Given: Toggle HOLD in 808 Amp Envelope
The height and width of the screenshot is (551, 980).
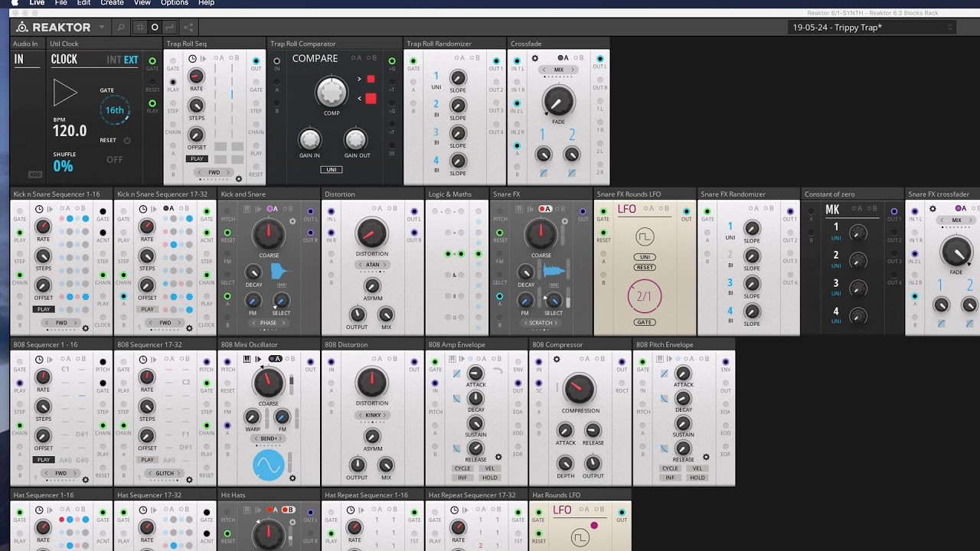Looking at the screenshot, I should coord(489,478).
